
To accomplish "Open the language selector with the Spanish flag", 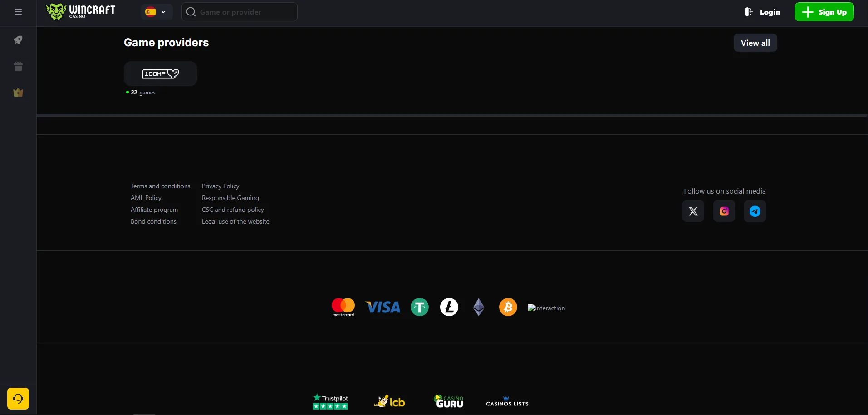I will pos(156,12).
